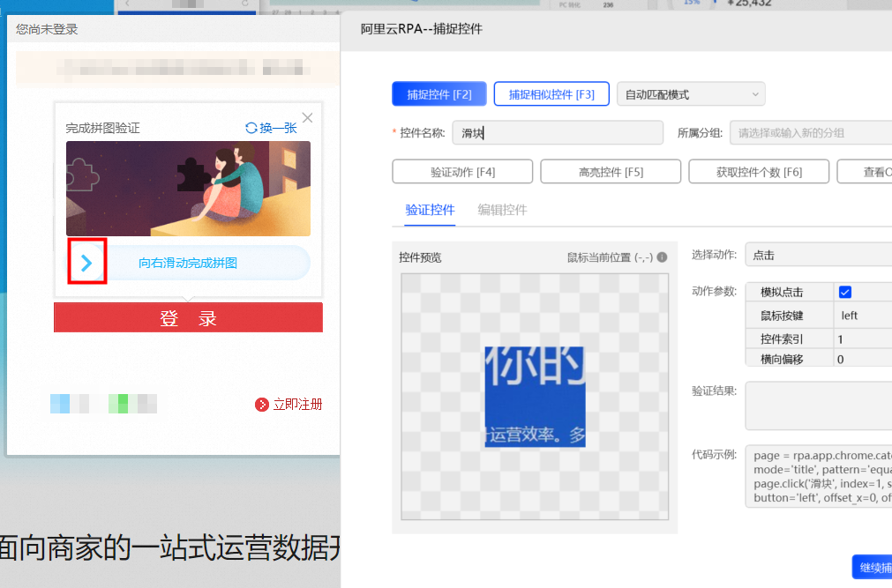Open the 立即注册 link
The image size is (892, 588).
coord(297,405)
